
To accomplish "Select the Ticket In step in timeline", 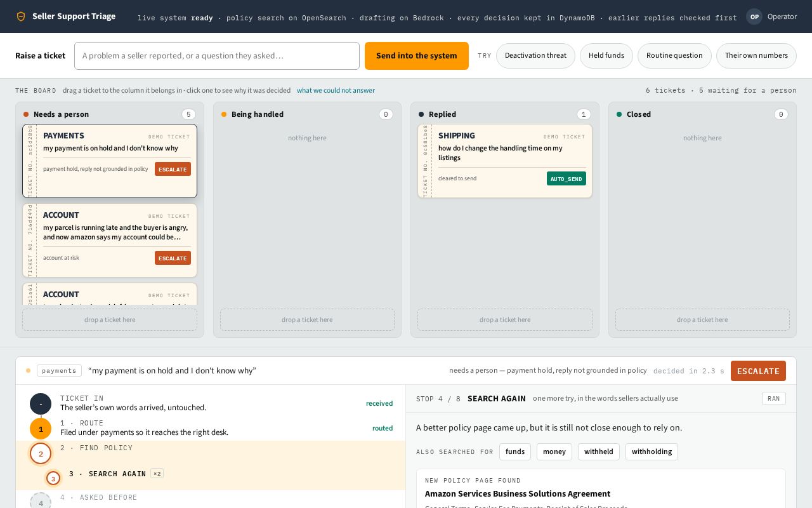I will 211,403.
